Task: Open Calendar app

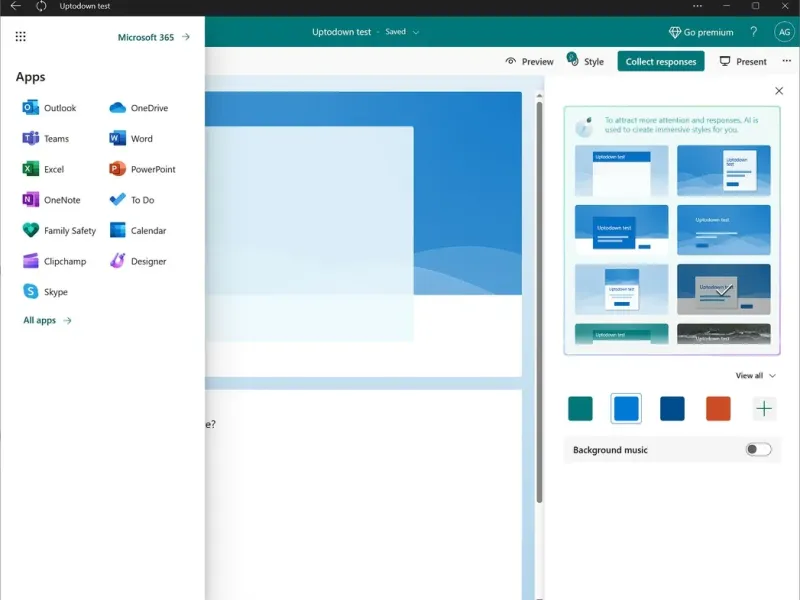Action: click(138, 230)
